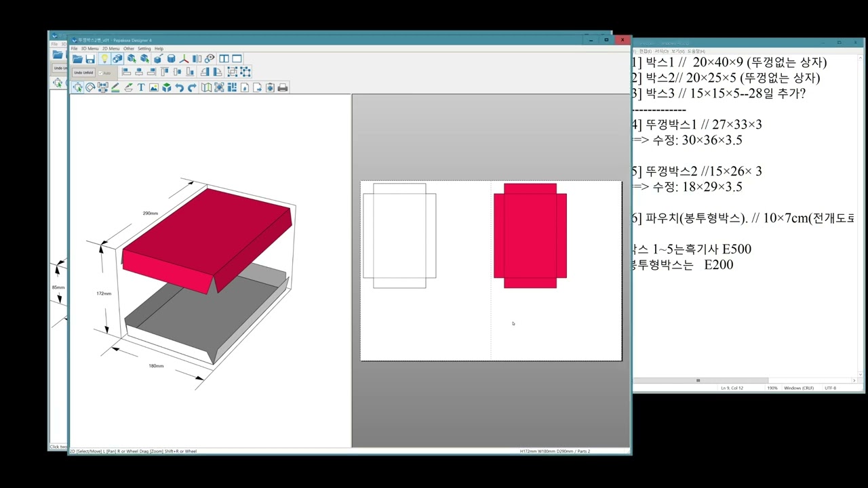The height and width of the screenshot is (488, 868).
Task: Click the Save floppy disk icon
Action: [x=90, y=59]
